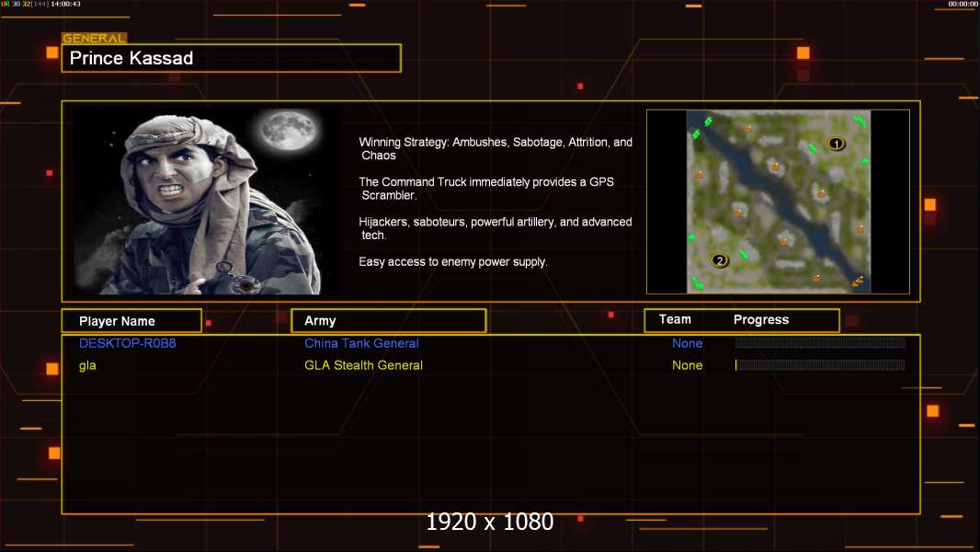Select start position marker 2 on map
The image size is (980, 552).
(720, 260)
